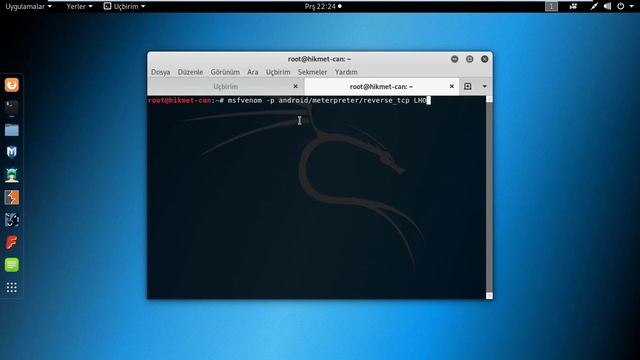Open workspace indicator in top bar

click(x=551, y=6)
